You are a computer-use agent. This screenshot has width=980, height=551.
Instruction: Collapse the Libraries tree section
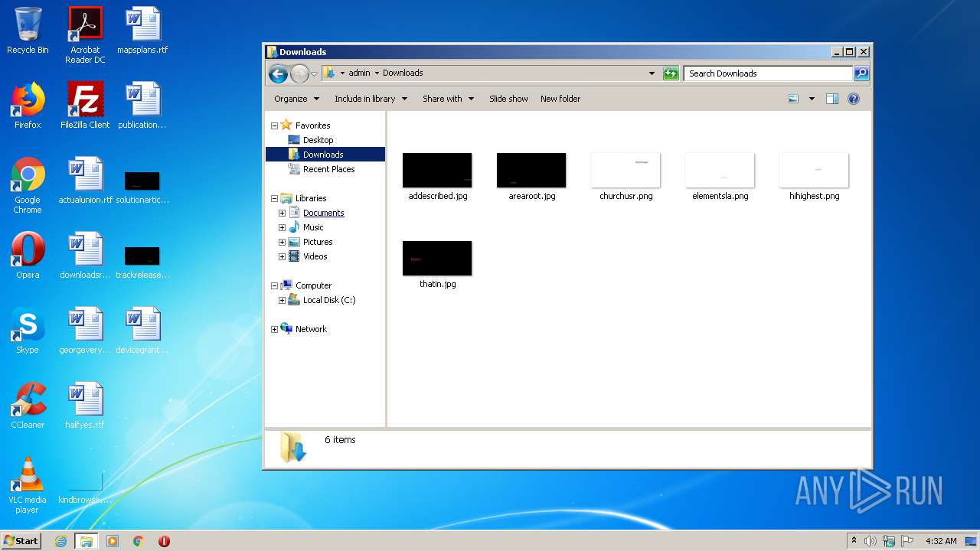(x=274, y=198)
